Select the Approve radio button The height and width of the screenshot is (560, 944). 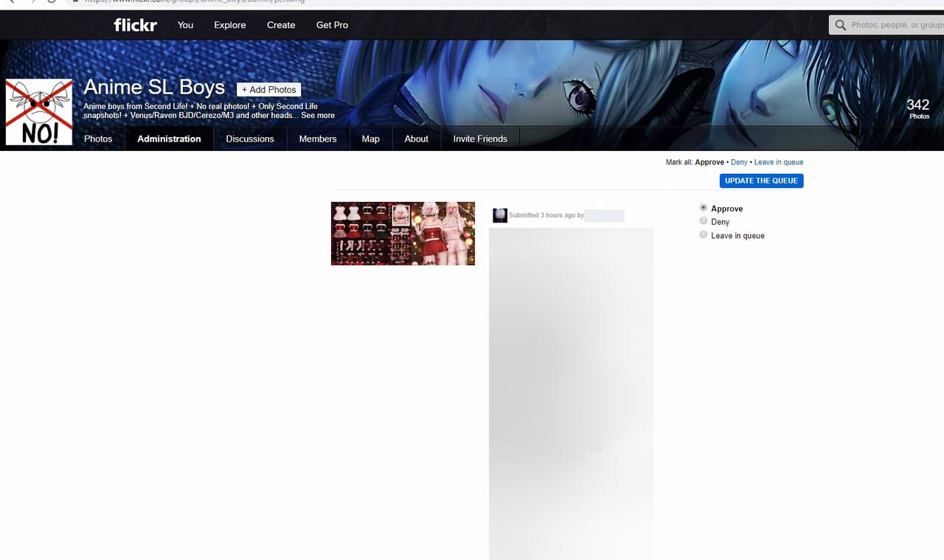(704, 208)
